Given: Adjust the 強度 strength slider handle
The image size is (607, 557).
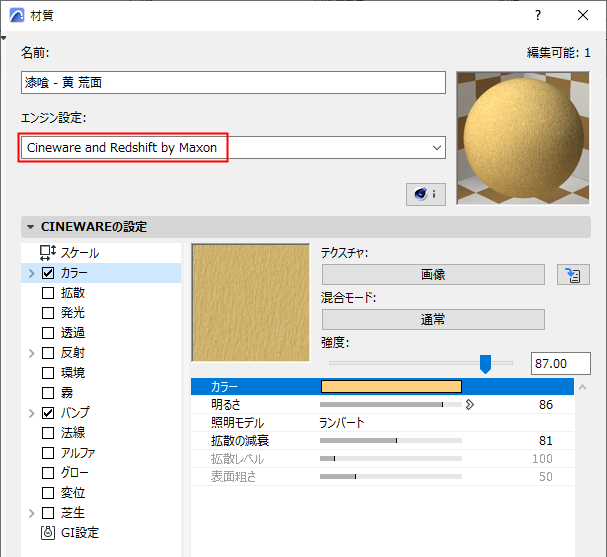Looking at the screenshot, I should pyautogui.click(x=485, y=364).
